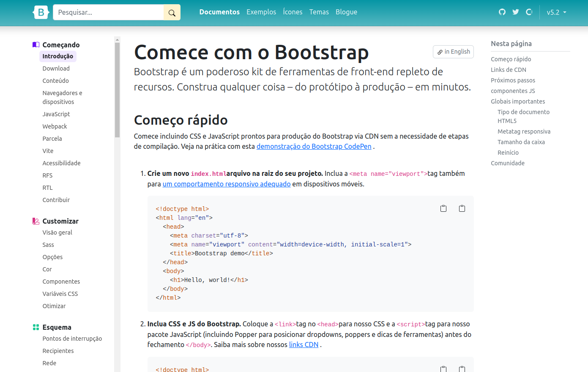Open Acessibilidade in the sidebar
This screenshot has width=588, height=372.
(x=61, y=163)
